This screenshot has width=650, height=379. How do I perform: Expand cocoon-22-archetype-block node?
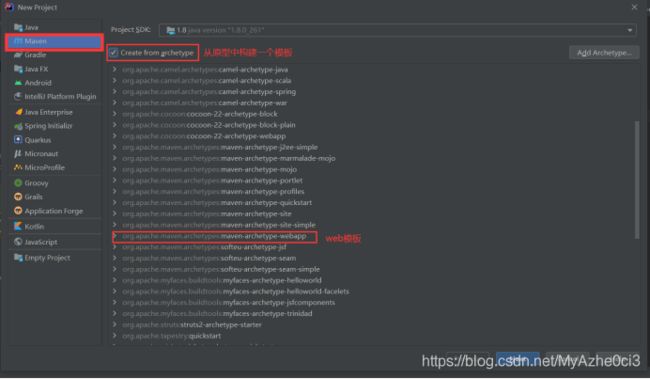coord(114,114)
